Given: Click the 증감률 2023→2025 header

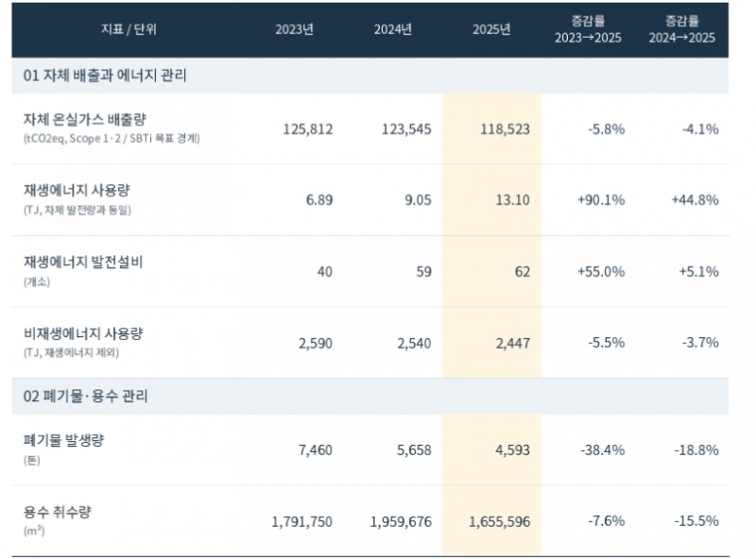Looking at the screenshot, I should pyautogui.click(x=588, y=29).
